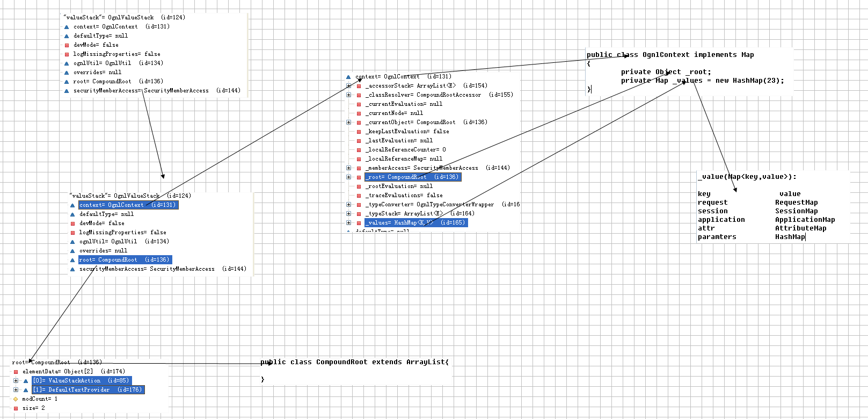
Task: Select the _lastEvaluation= null row
Action: pyautogui.click(x=399, y=141)
